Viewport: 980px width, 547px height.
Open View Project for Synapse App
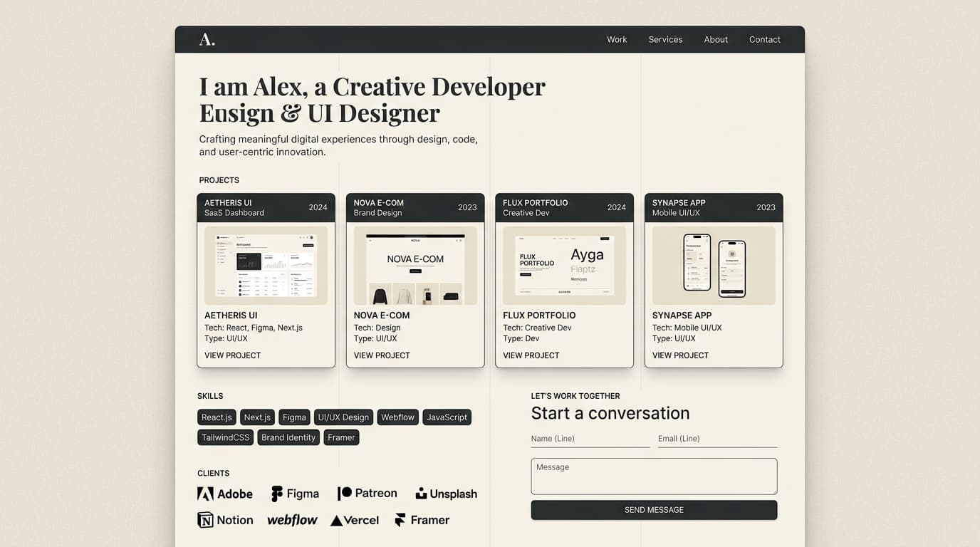click(x=680, y=355)
